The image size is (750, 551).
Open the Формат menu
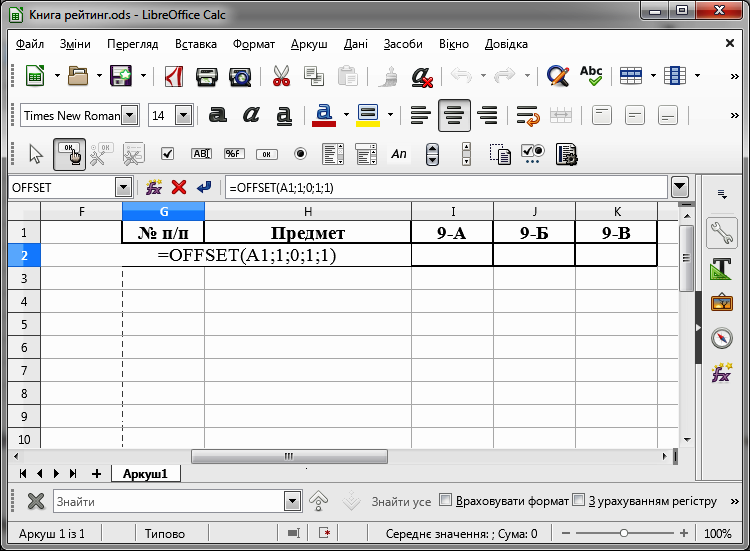pyautogui.click(x=254, y=44)
